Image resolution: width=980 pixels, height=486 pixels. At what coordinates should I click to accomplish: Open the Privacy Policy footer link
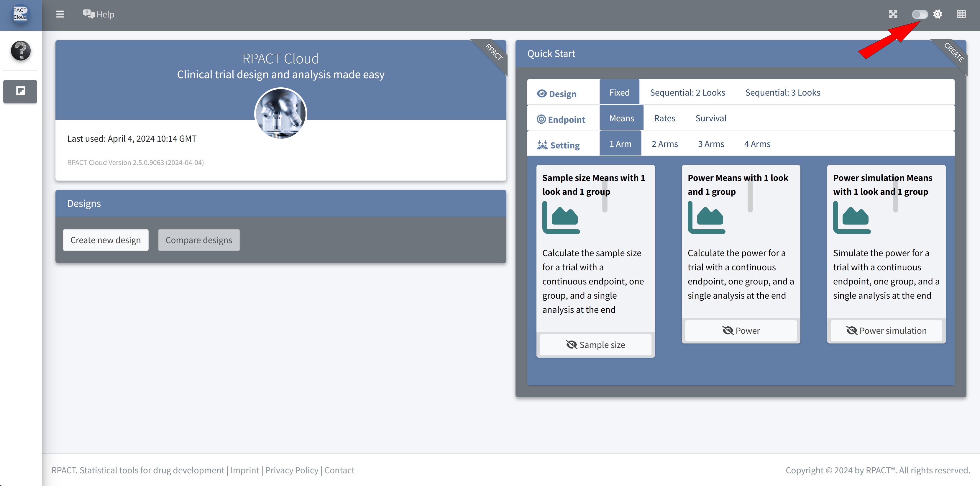pos(291,470)
